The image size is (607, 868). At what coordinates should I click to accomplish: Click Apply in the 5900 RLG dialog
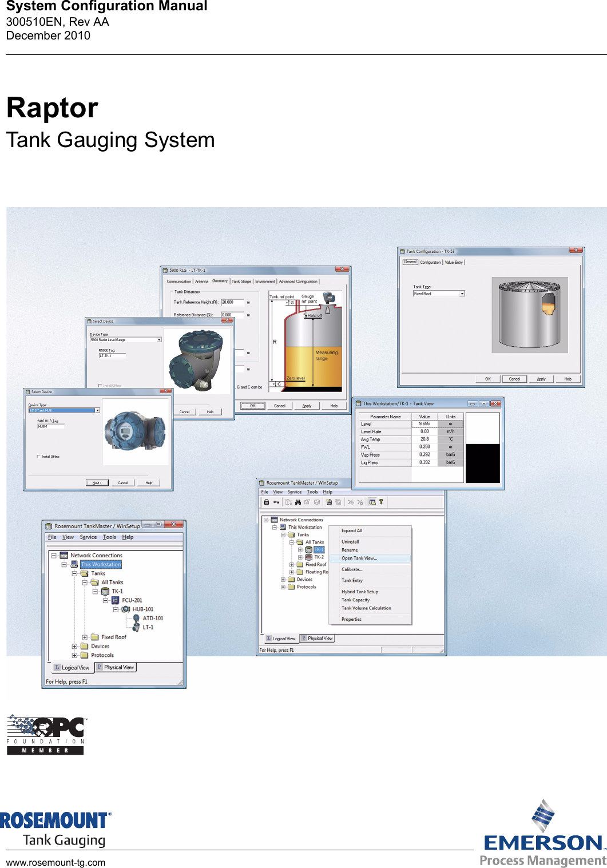[x=307, y=406]
